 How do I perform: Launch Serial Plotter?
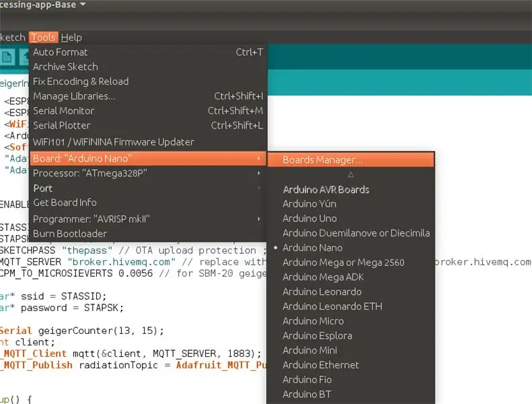(148, 125)
